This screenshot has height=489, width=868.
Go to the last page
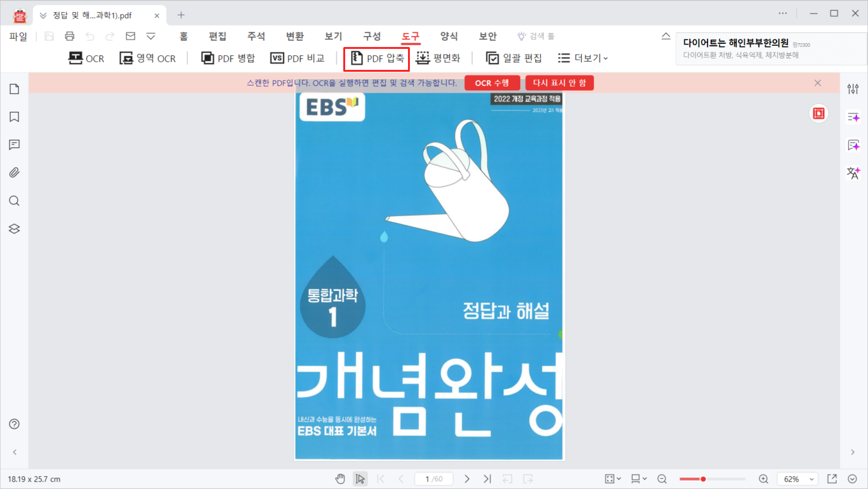(x=487, y=479)
